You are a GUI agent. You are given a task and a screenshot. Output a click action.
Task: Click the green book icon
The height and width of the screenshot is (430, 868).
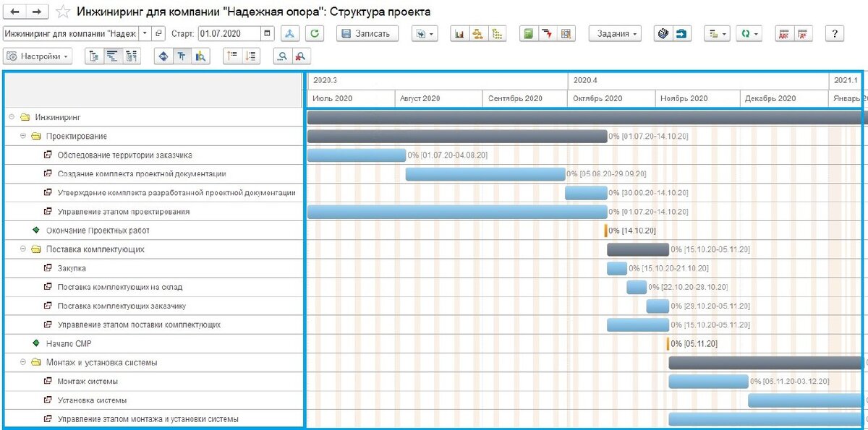click(x=529, y=33)
